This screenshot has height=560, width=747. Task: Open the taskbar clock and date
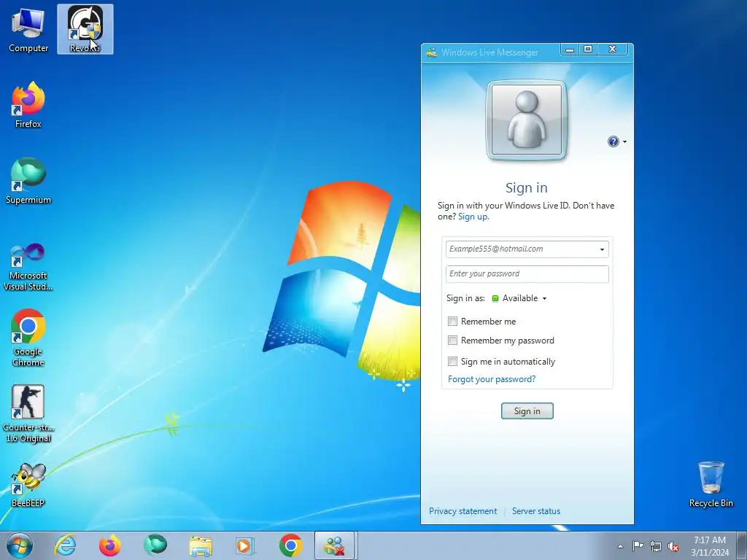pos(710,546)
